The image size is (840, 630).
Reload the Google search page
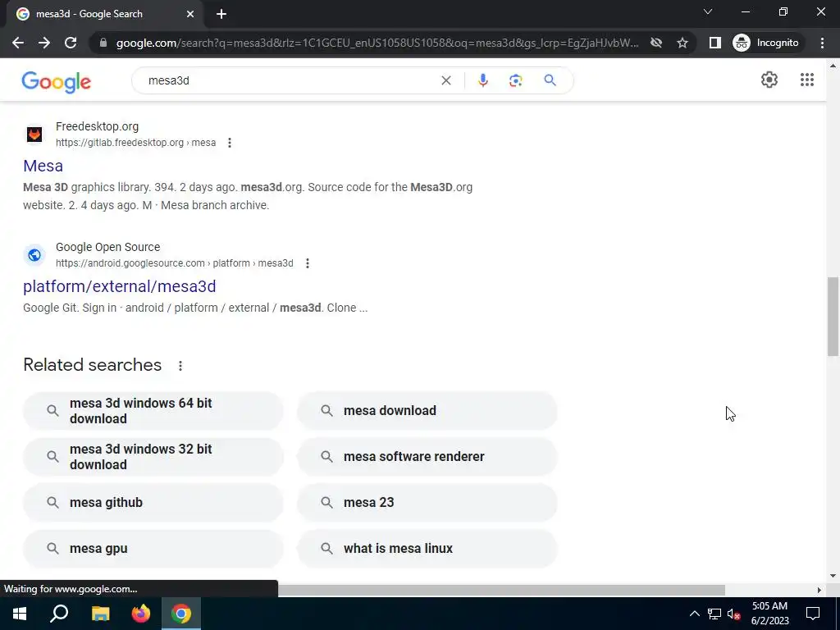pos(71,43)
